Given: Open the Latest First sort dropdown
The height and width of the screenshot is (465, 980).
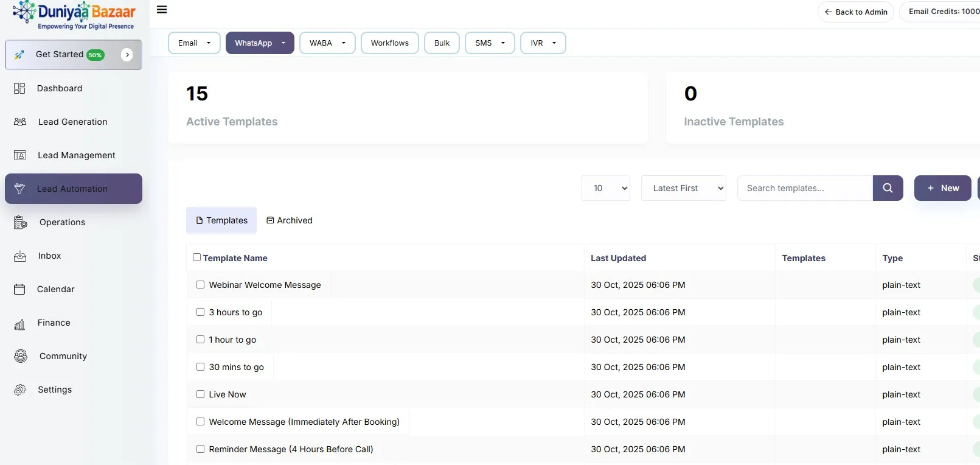Looking at the screenshot, I should coord(683,188).
